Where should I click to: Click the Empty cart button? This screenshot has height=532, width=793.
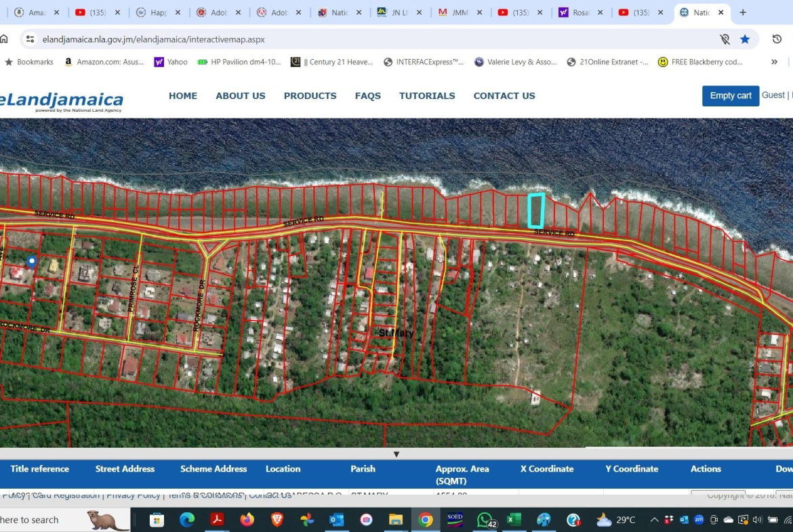click(730, 95)
